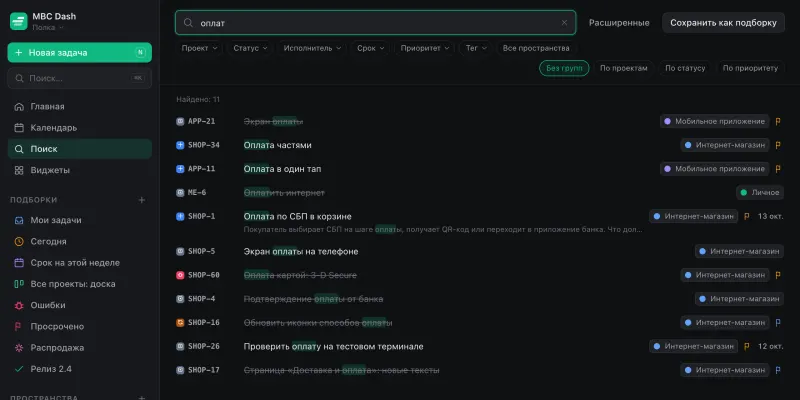The image size is (800, 400).
Task: Open the Ошибки collection
Action: [x=80, y=305]
